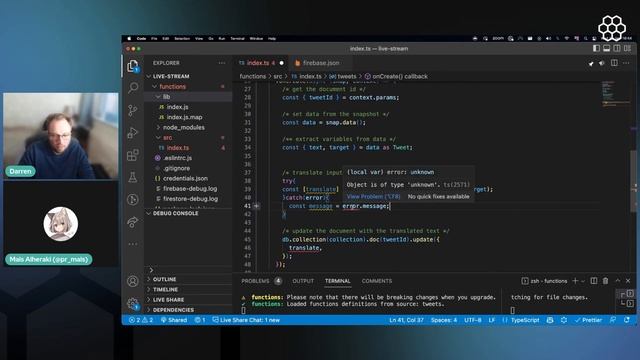Change language mode TypeScript in status bar
This screenshot has height=360, width=640.
[524, 320]
